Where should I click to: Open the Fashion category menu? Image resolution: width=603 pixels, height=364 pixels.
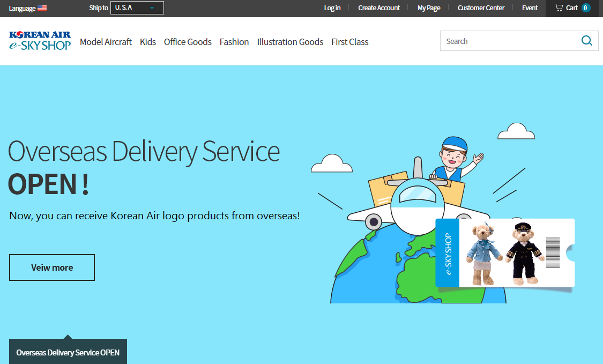coord(234,42)
